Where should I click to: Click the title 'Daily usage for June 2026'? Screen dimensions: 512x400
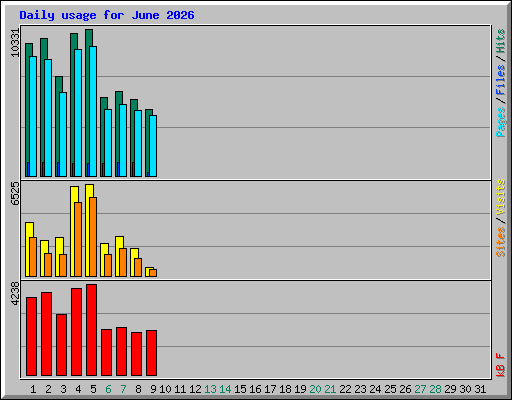tap(107, 15)
